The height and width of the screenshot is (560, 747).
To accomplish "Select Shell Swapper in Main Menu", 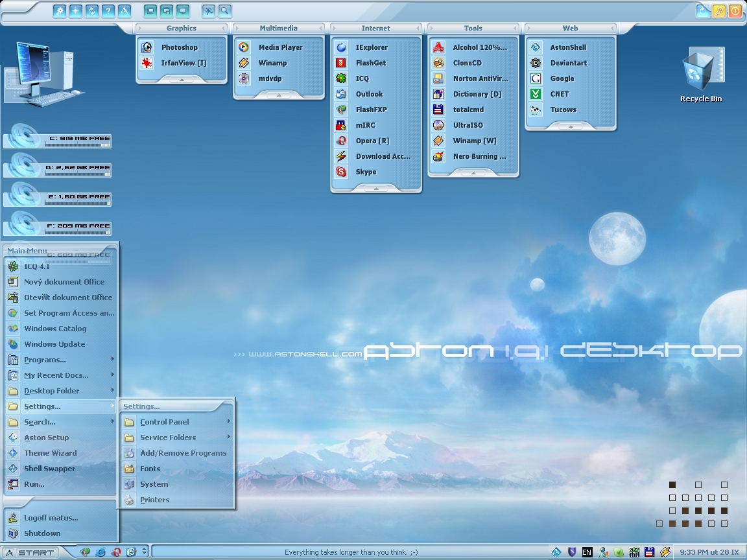I will tap(61, 469).
